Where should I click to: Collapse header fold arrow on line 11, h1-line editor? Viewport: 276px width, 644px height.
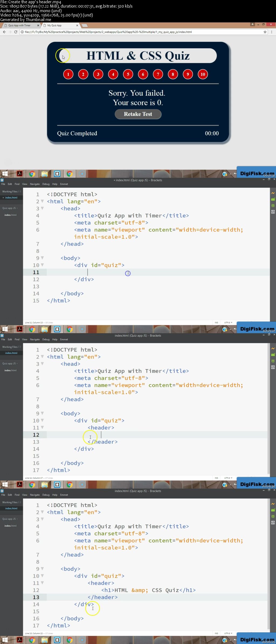pyautogui.click(x=42, y=583)
